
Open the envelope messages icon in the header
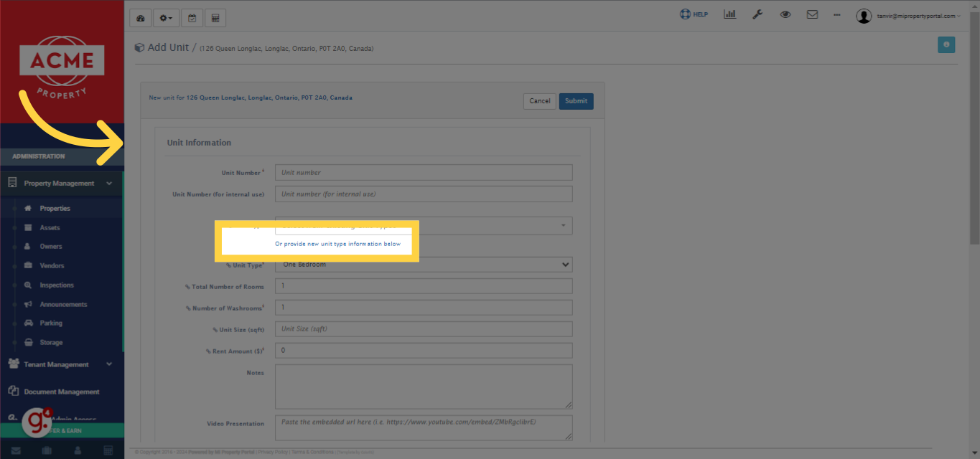click(812, 14)
